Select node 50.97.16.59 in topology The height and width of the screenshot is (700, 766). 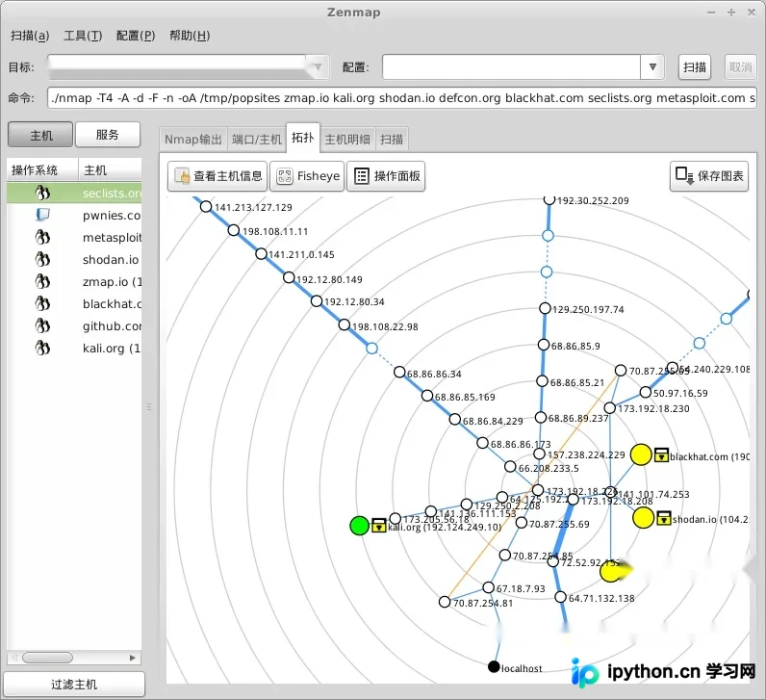[646, 392]
